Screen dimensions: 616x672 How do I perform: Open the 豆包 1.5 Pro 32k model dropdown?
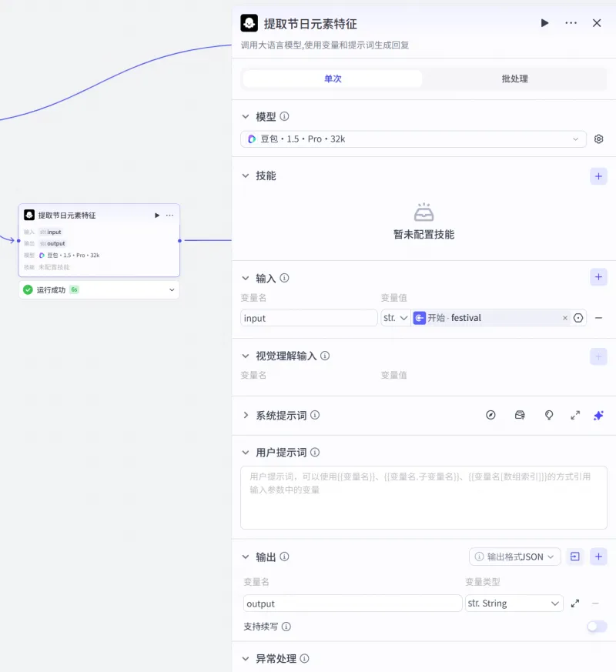(x=413, y=139)
